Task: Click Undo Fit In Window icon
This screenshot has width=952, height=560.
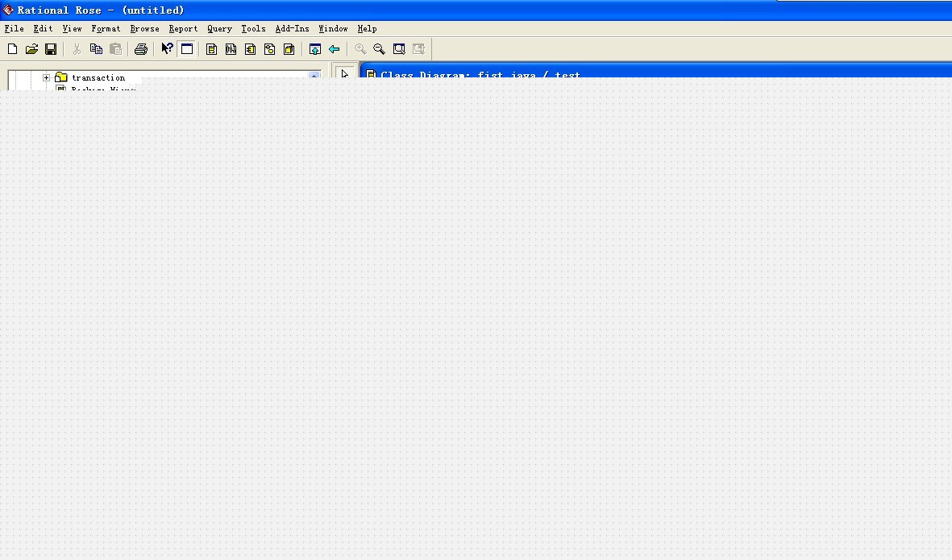Action: (418, 49)
